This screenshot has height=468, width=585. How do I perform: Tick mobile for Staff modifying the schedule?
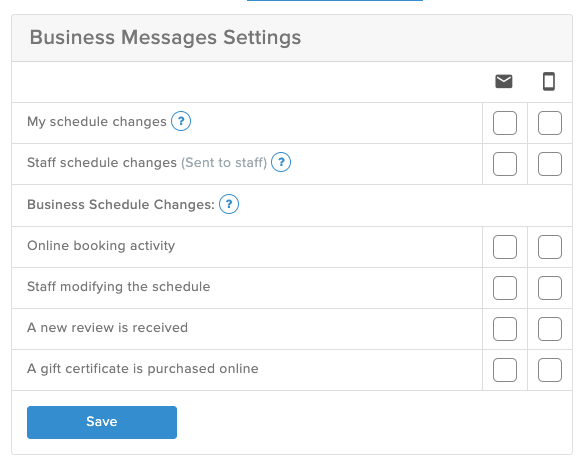[550, 288]
